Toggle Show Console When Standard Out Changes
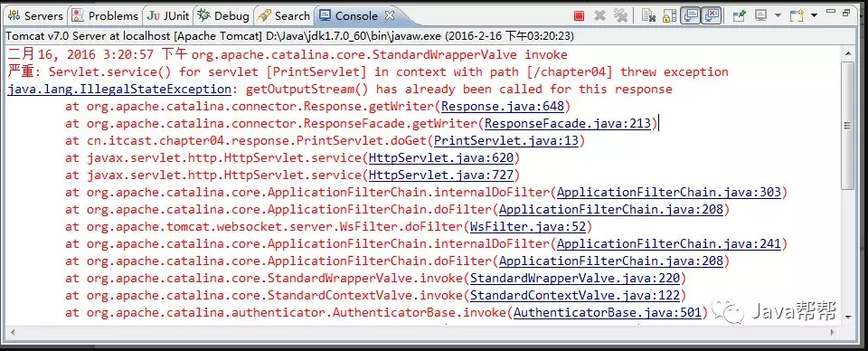Viewport: 868px width, 351px height. (690, 15)
